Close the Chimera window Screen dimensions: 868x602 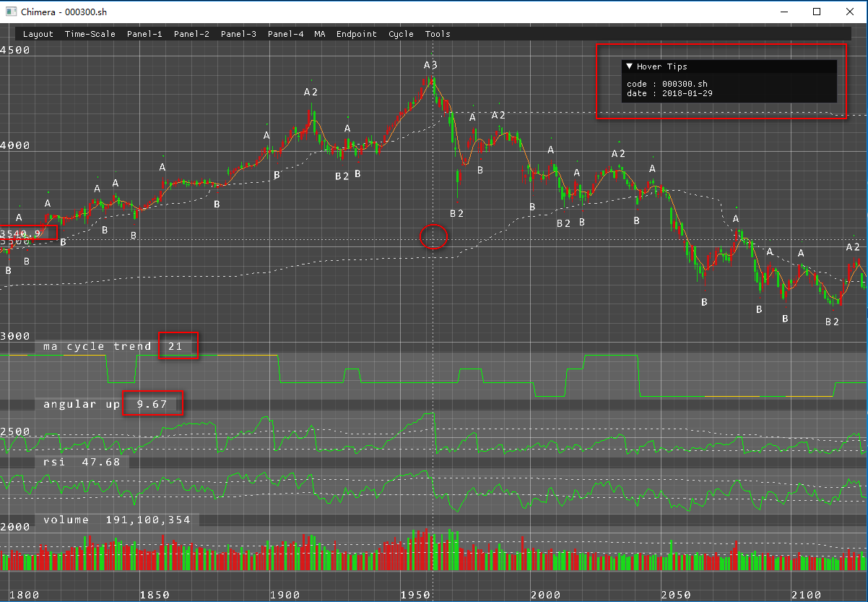pyautogui.click(x=850, y=12)
